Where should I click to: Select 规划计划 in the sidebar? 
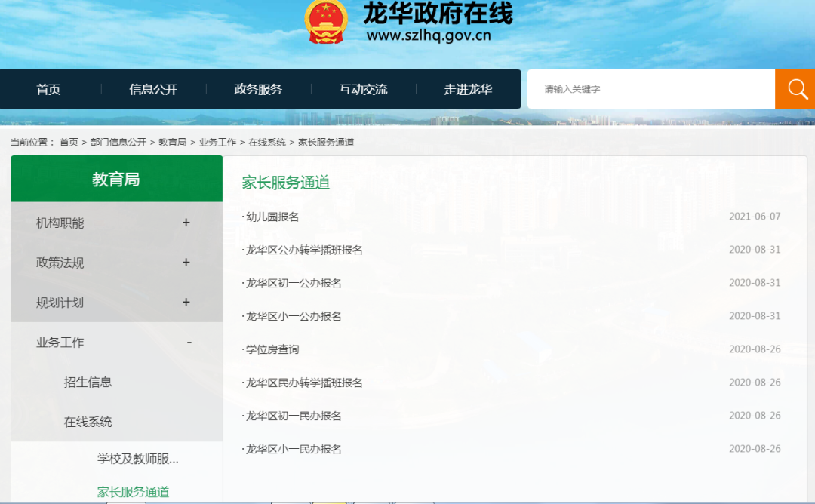[x=60, y=303]
